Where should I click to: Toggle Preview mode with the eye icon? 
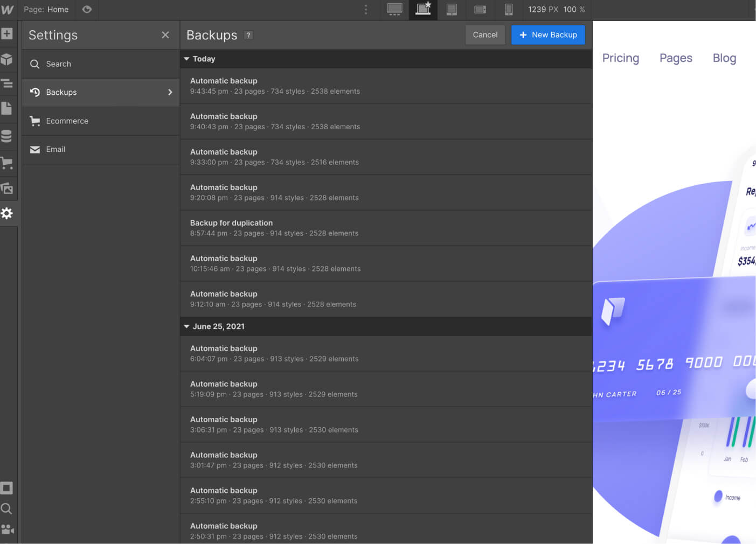point(87,9)
